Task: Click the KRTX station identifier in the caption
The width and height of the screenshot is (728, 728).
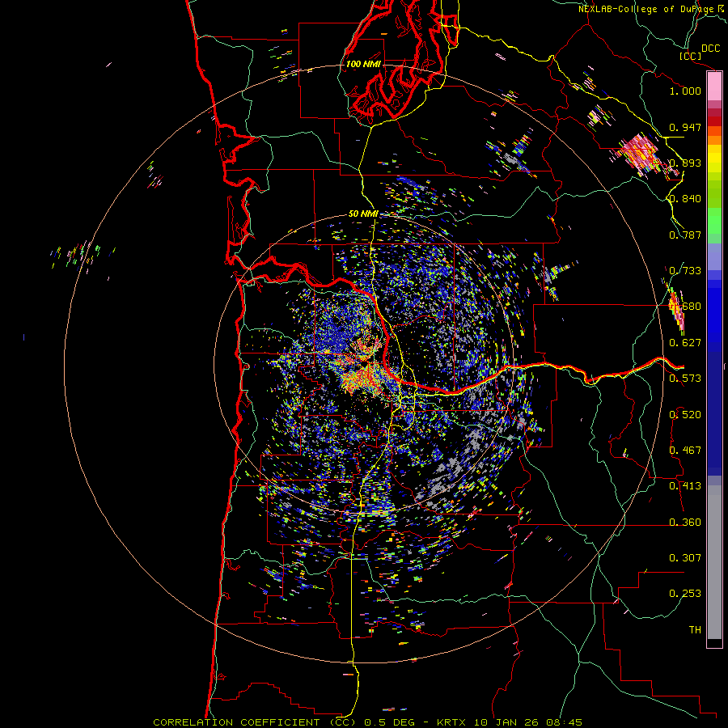Action: (x=451, y=722)
